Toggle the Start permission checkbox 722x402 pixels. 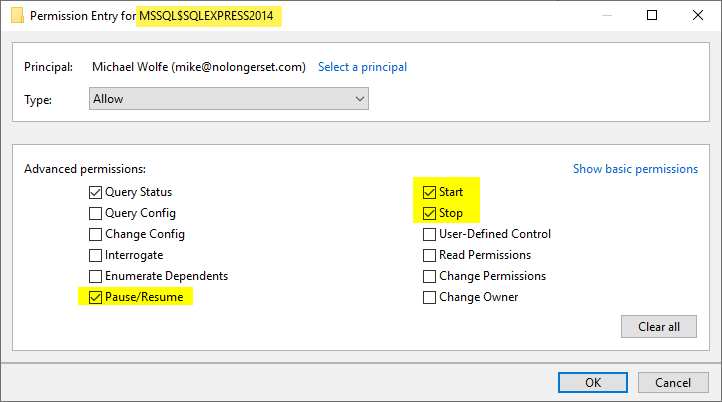[x=429, y=192]
